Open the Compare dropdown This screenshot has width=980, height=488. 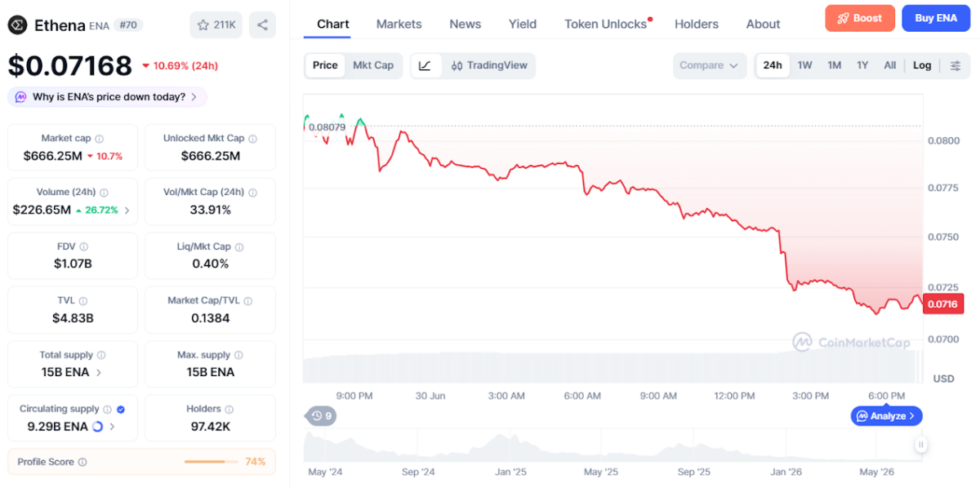point(709,65)
